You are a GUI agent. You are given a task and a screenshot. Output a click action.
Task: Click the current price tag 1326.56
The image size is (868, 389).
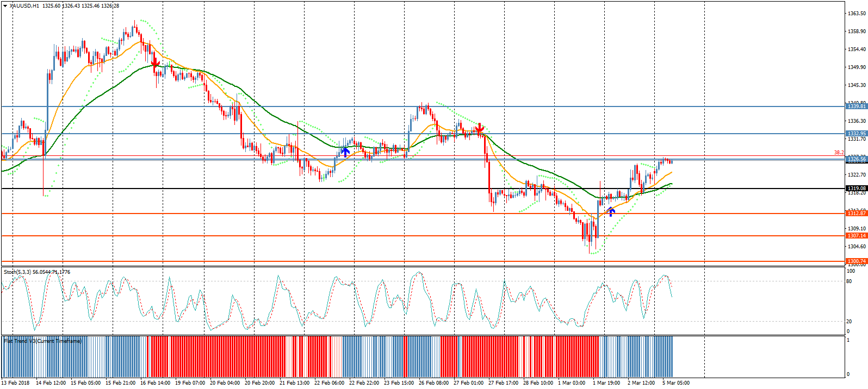click(x=856, y=159)
